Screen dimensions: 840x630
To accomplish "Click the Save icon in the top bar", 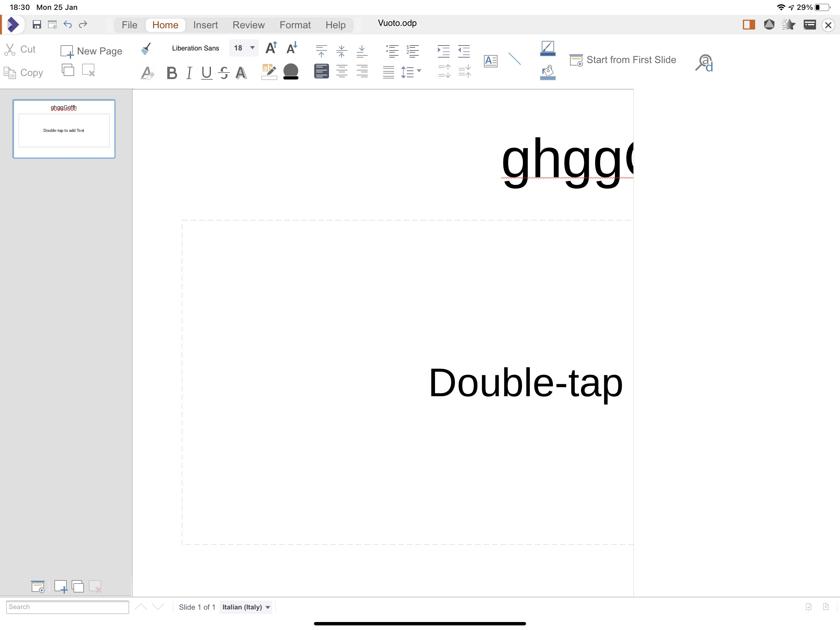I will pos(37,25).
